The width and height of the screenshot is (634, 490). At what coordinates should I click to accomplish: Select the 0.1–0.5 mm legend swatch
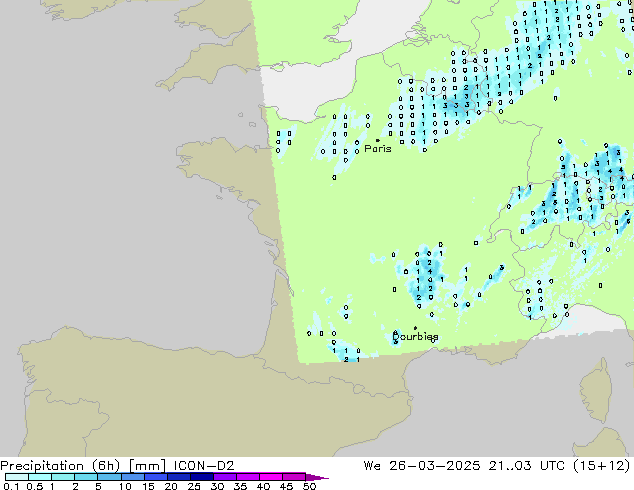pos(17,477)
